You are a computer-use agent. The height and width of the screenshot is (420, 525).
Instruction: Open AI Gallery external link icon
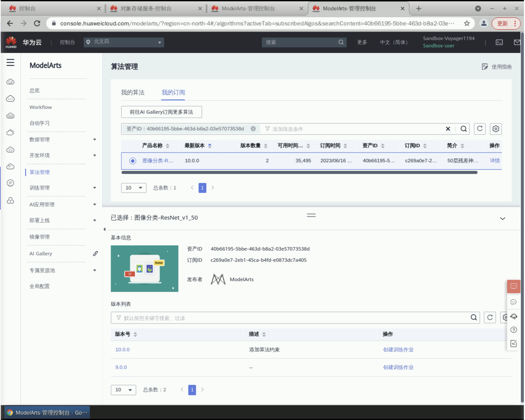[x=95, y=254]
